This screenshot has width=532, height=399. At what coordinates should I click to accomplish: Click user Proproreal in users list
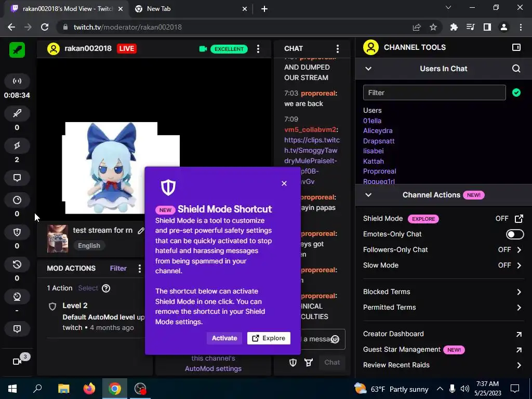click(x=379, y=171)
